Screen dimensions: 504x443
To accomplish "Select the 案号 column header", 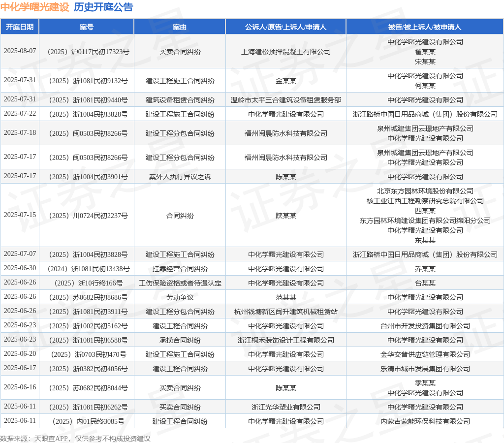I will (x=87, y=27).
